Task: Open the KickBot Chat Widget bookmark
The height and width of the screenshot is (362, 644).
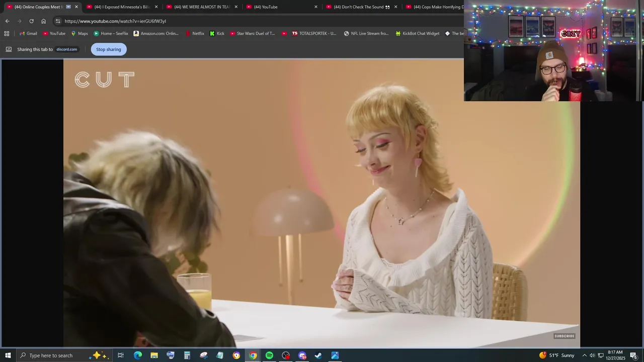Action: click(x=418, y=34)
